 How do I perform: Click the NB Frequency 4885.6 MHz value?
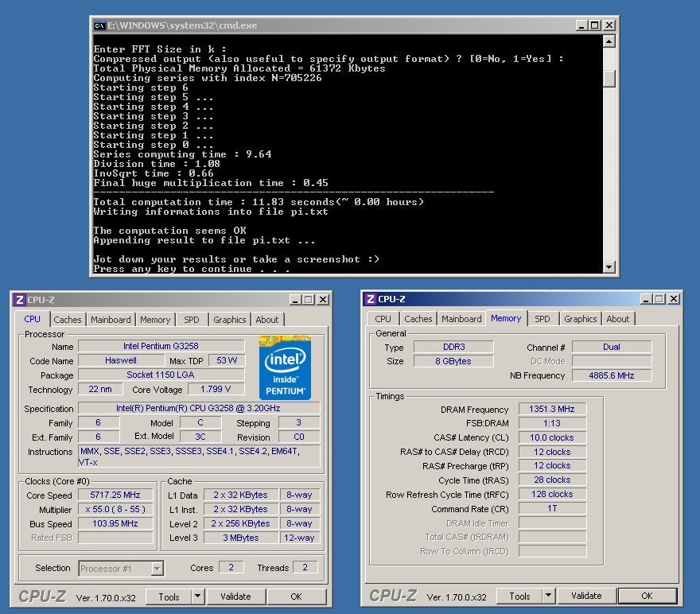tap(612, 375)
